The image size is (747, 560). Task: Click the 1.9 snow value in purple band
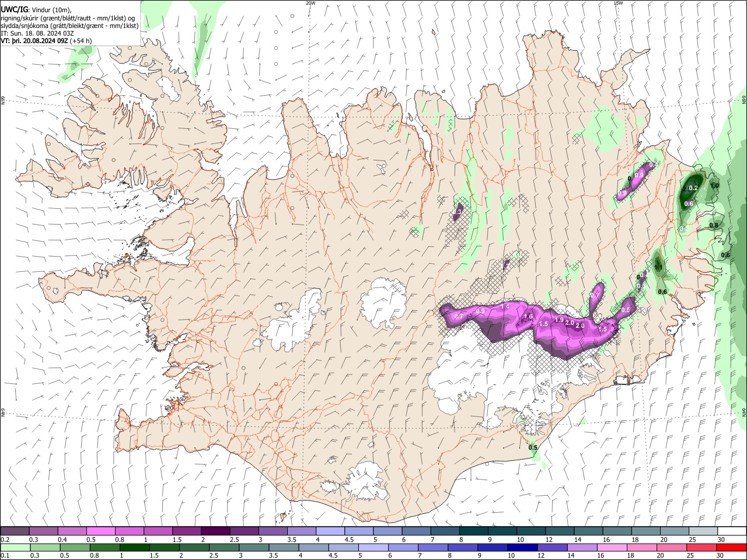(x=559, y=320)
